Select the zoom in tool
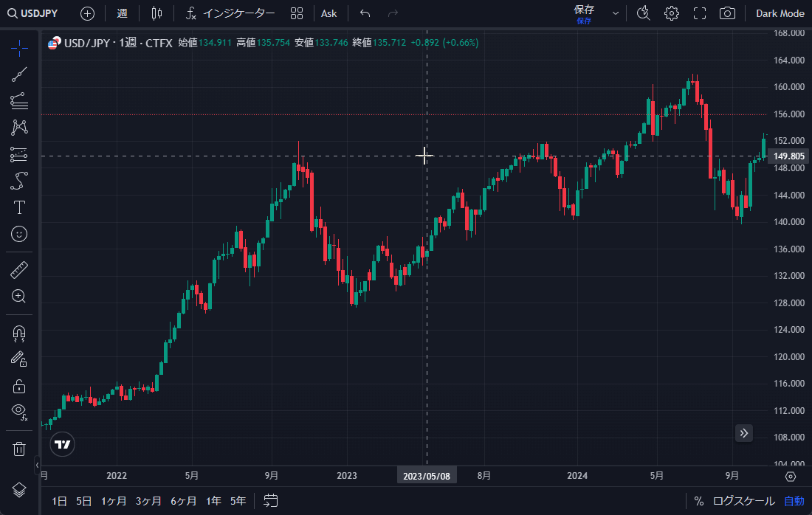This screenshot has height=515, width=812. (19, 296)
